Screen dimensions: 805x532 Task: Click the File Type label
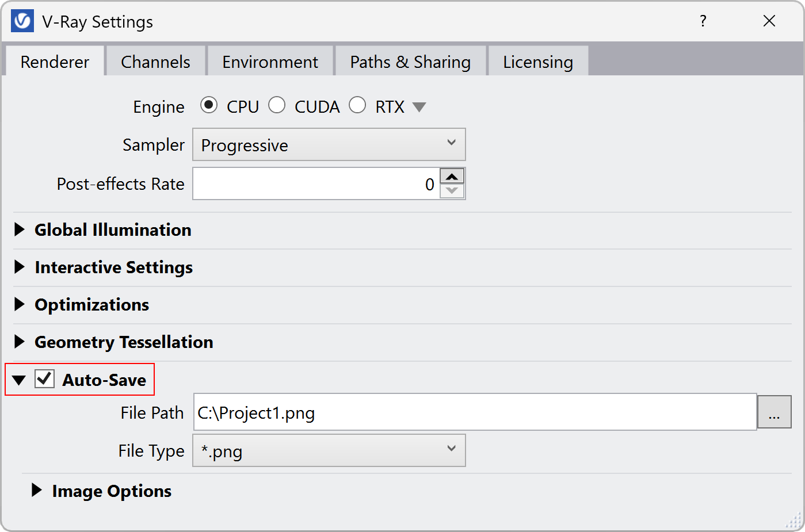pos(151,451)
